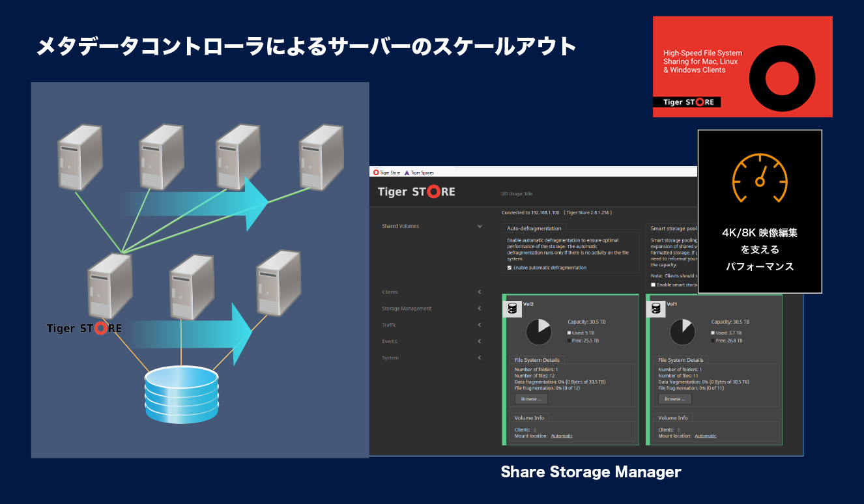Click 'Share Storage Manager' caption
The height and width of the screenshot is (504, 864).
(591, 472)
